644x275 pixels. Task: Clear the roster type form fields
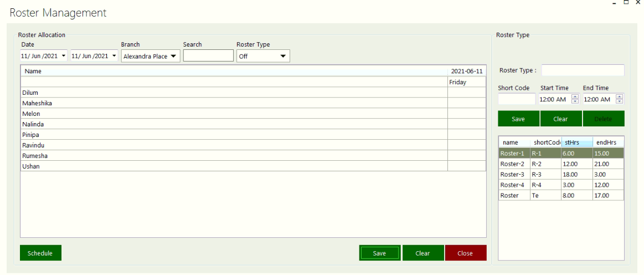[x=560, y=119]
